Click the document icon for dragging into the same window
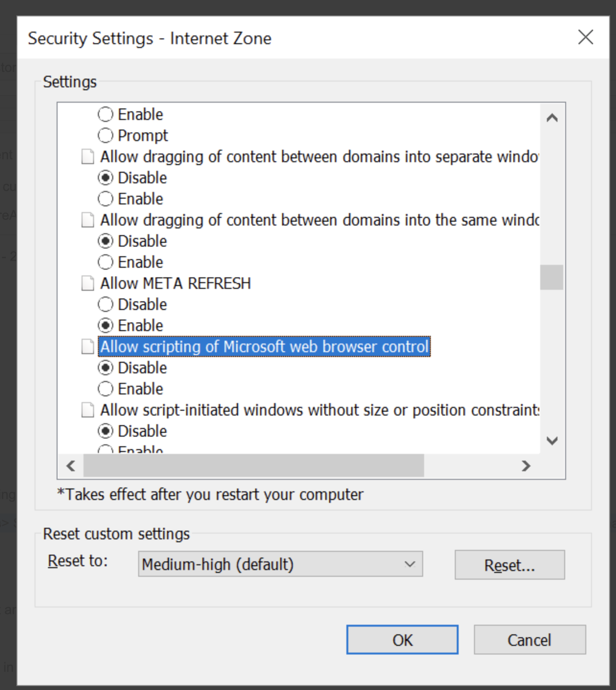This screenshot has height=690, width=616. pyautogui.click(x=87, y=220)
